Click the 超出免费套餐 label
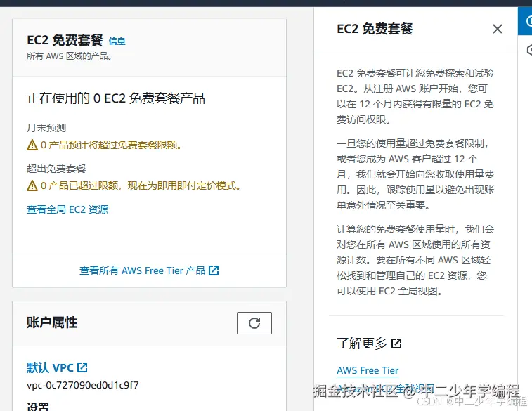This screenshot has height=411, width=532. [x=56, y=169]
